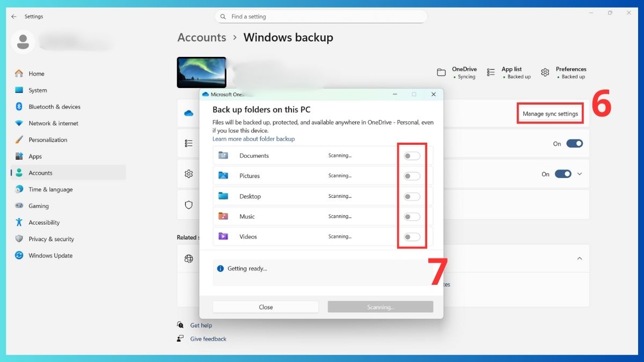Toggle Desktop folder backup

point(412,196)
